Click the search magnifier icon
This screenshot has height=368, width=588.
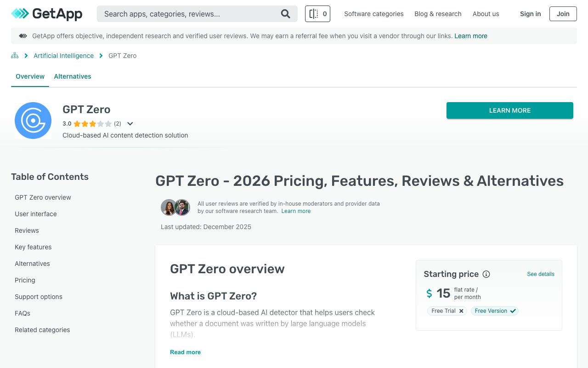point(286,14)
